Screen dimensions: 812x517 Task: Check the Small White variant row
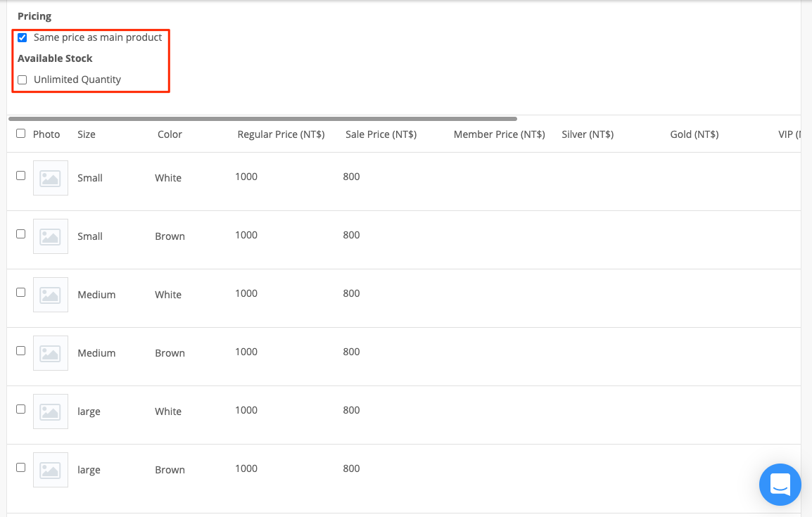[20, 175]
